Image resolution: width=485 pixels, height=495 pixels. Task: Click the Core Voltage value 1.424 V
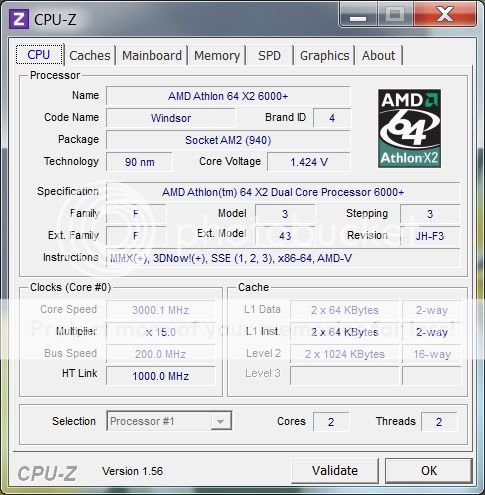pos(309,162)
